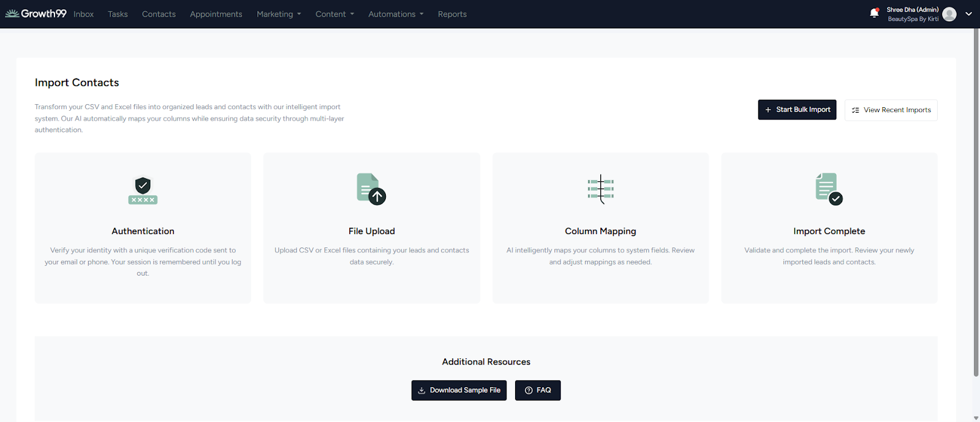The width and height of the screenshot is (980, 422).
Task: Open the FAQ button
Action: coord(538,390)
